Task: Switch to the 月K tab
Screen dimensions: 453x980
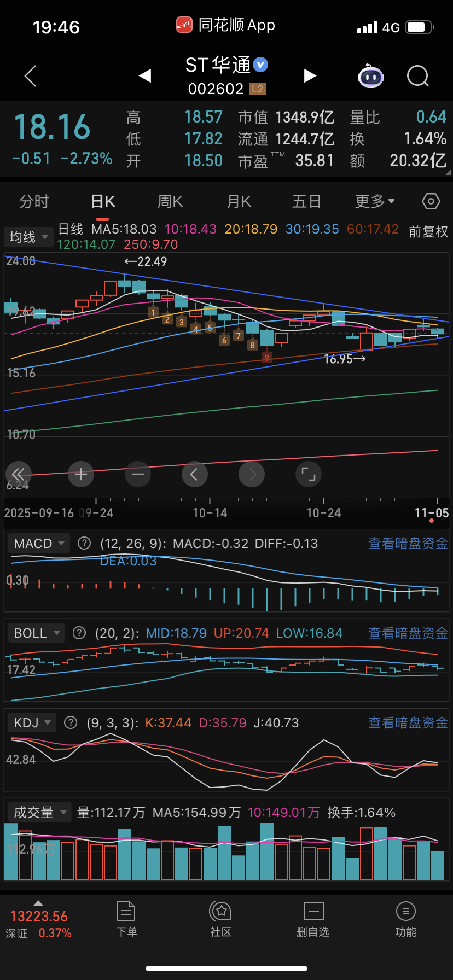Action: click(x=239, y=202)
